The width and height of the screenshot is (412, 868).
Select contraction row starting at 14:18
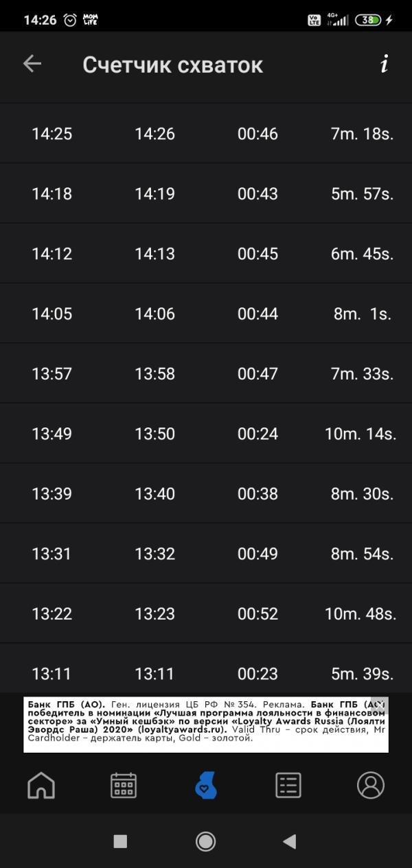[x=206, y=193]
